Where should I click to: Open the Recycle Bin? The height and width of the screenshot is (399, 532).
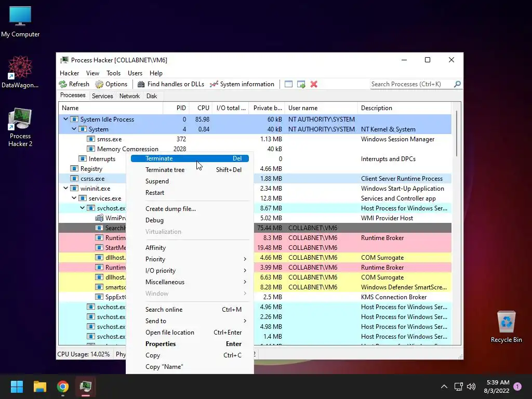click(x=506, y=327)
